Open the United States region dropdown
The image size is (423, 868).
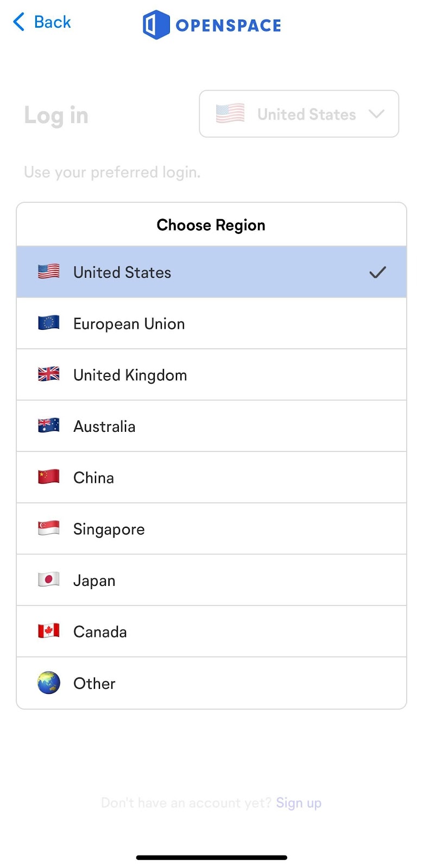coord(299,114)
